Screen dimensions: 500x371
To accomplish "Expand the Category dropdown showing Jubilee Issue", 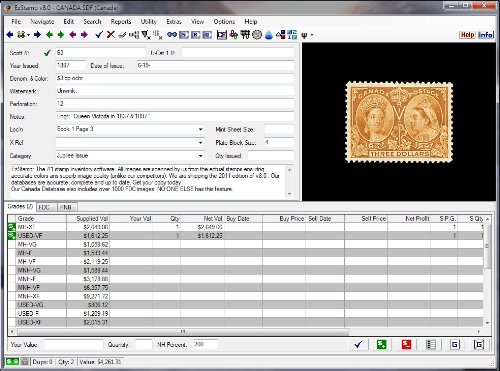I will coord(200,156).
